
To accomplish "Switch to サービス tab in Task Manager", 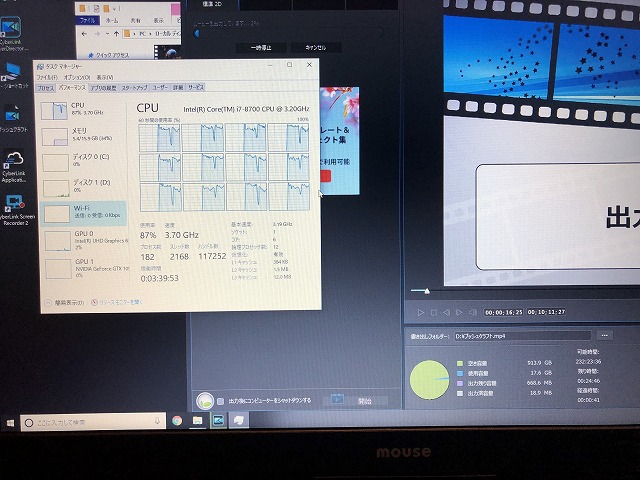I will point(196,87).
